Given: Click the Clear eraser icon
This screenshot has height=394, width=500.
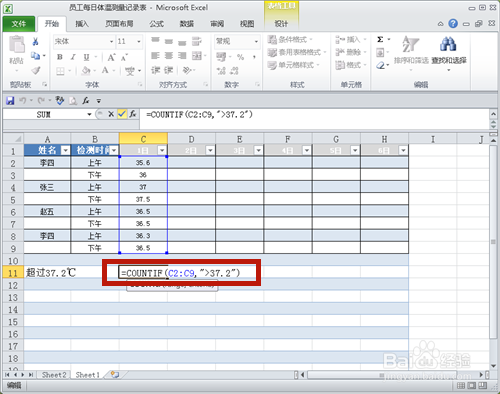Looking at the screenshot, I should point(380,65).
